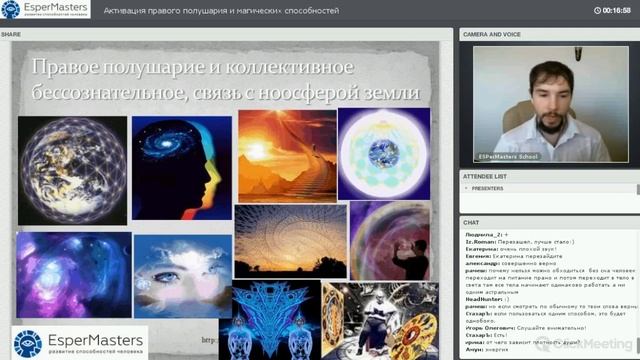Click the webinar title in the top bar
640x360 pixels.
(221, 11)
